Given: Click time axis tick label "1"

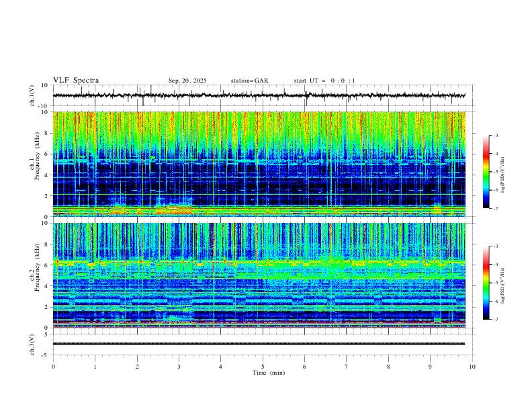Looking at the screenshot, I should click(95, 367).
